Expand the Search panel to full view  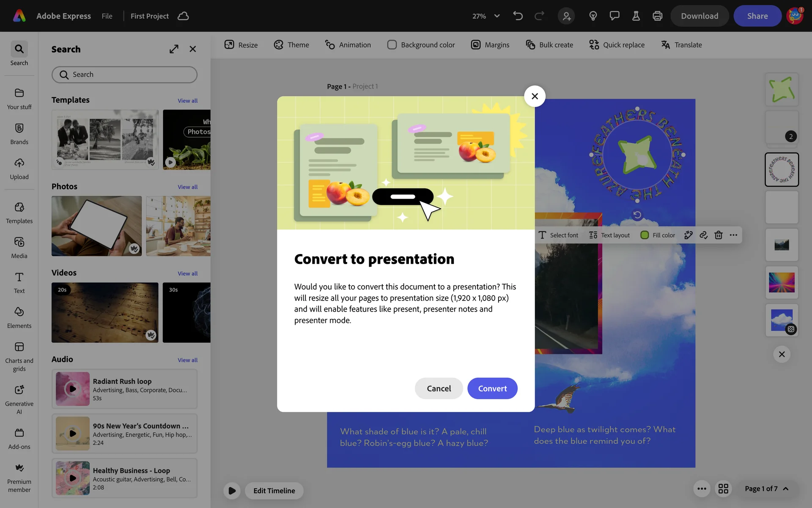tap(174, 49)
